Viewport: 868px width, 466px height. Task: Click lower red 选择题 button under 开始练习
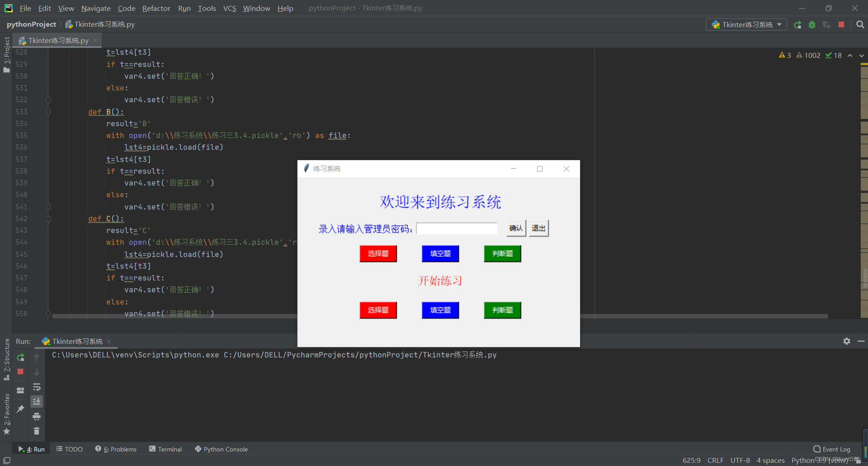coord(378,310)
